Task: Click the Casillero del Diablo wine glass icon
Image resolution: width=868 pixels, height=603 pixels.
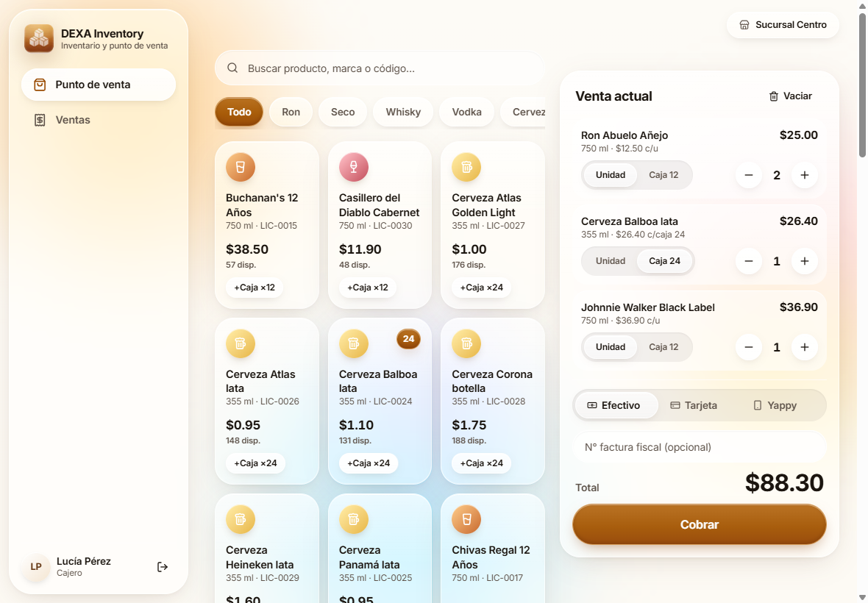Action: (x=354, y=167)
